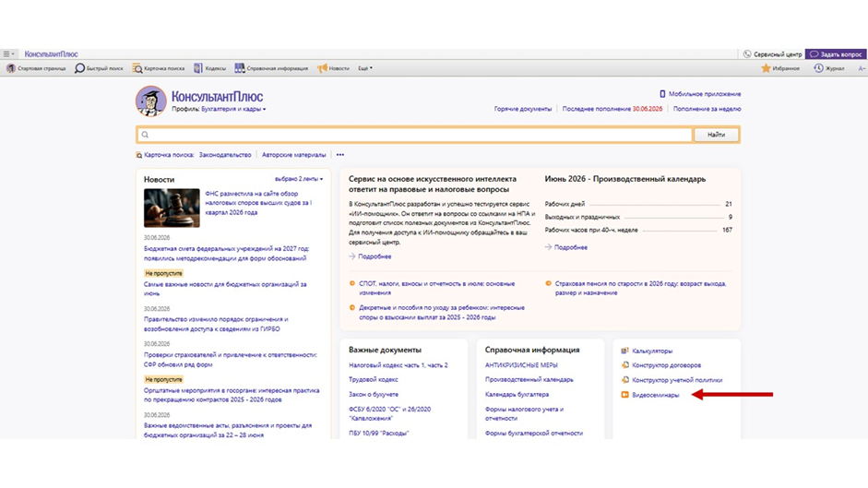Open СПОТ, налоги, взносы и отчетность link

tap(437, 288)
